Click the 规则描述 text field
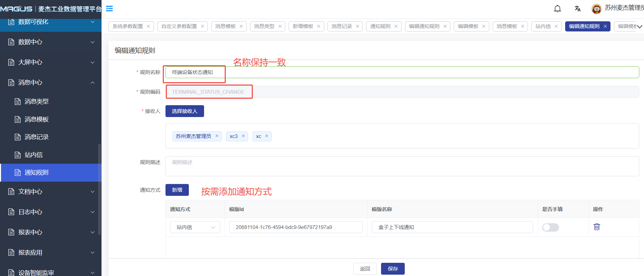Viewport: 644px width, 276px height. click(402, 166)
